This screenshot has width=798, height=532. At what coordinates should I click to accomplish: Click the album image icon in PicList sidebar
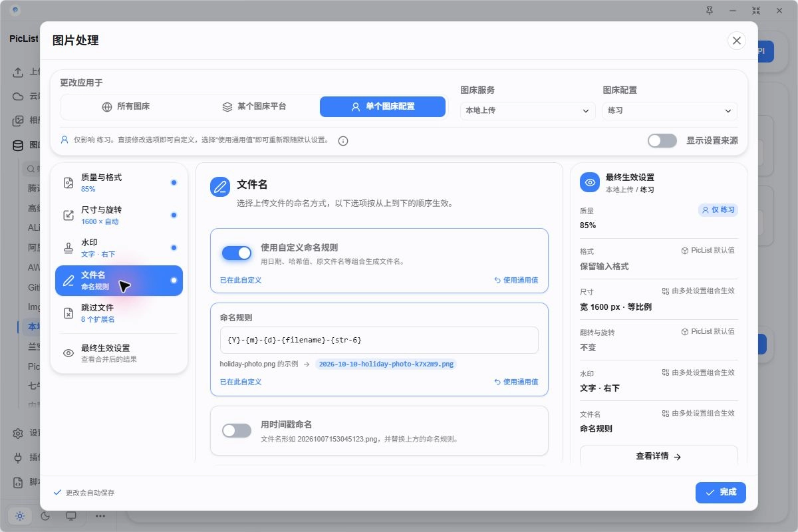[19, 120]
